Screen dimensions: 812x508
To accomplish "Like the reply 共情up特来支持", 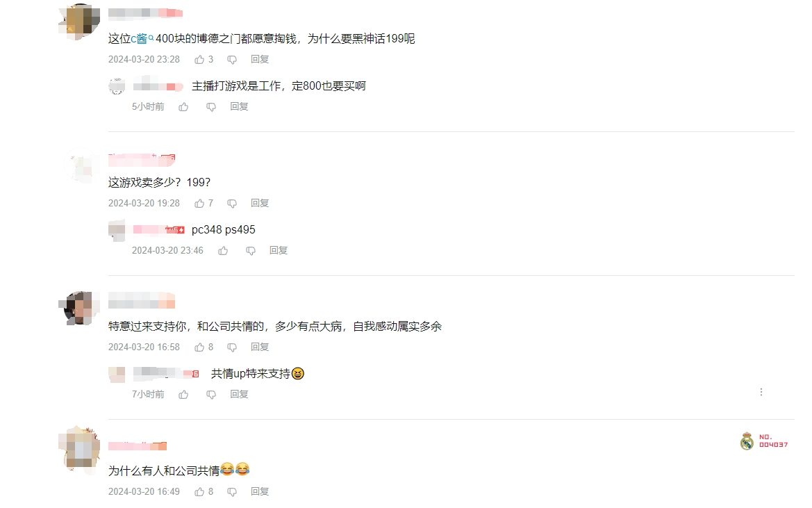I will click(183, 395).
